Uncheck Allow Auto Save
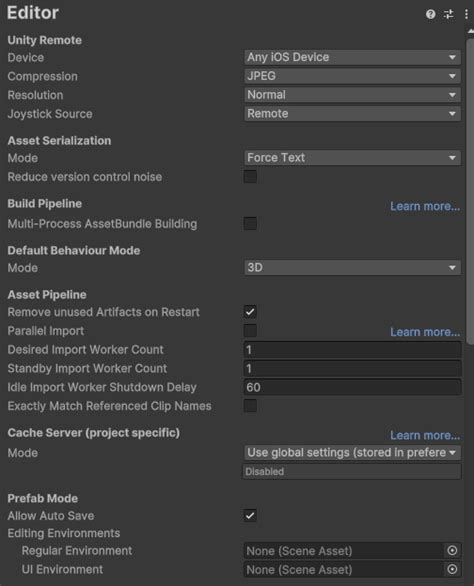474x586 pixels. click(250, 515)
